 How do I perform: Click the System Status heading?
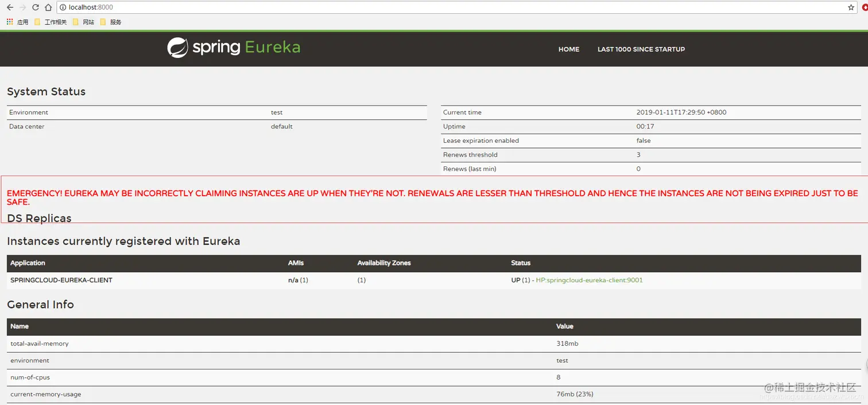[x=46, y=92]
